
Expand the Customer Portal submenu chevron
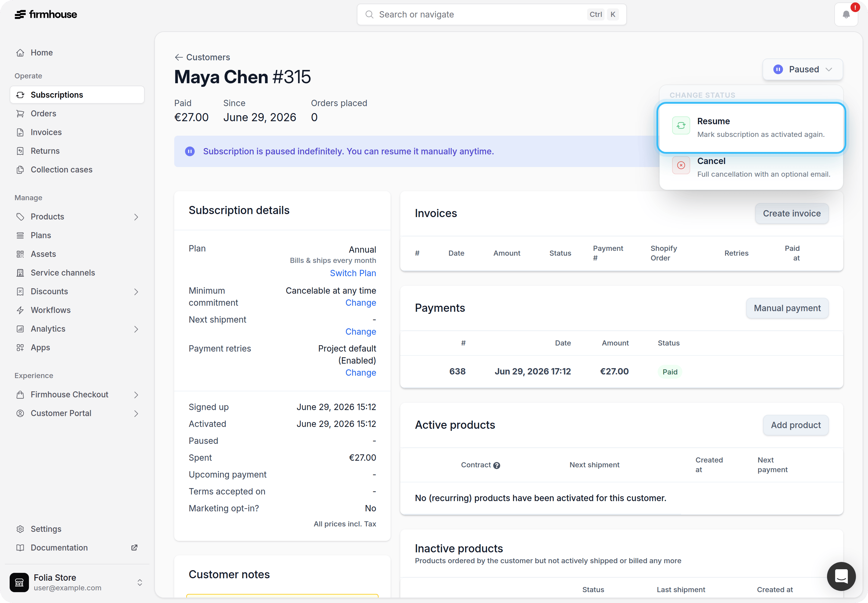click(136, 413)
